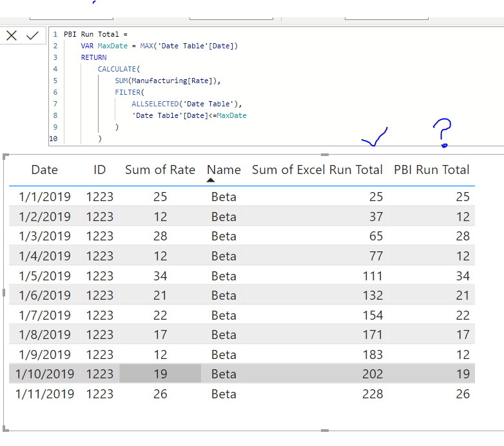
Task: Select date cell 1/10/2019
Action: coord(44,374)
